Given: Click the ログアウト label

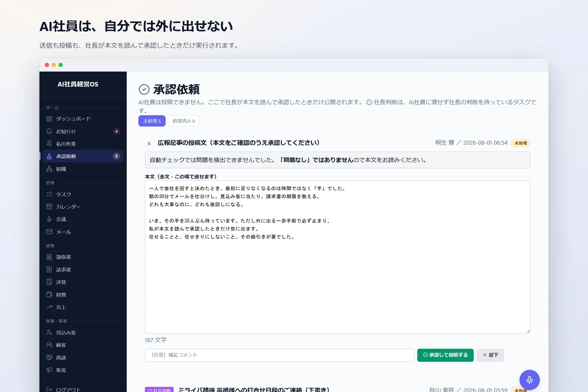Looking at the screenshot, I should pyautogui.click(x=68, y=389).
